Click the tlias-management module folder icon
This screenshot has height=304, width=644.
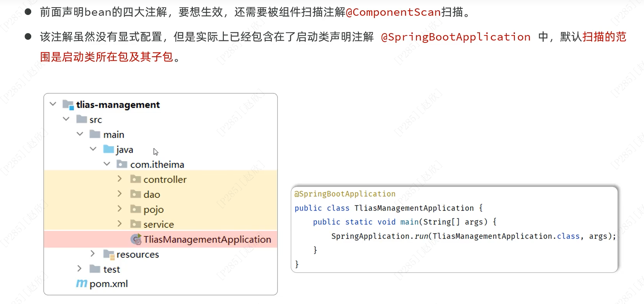(x=68, y=104)
